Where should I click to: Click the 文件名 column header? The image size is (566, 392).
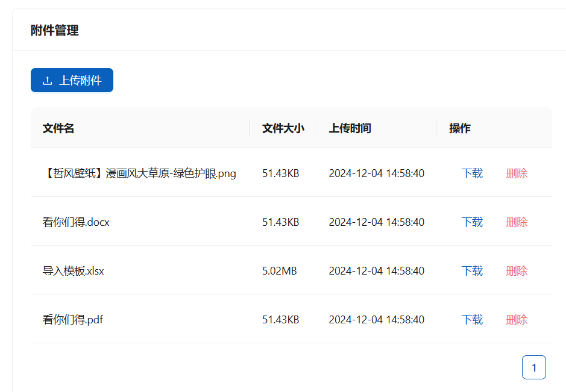58,128
